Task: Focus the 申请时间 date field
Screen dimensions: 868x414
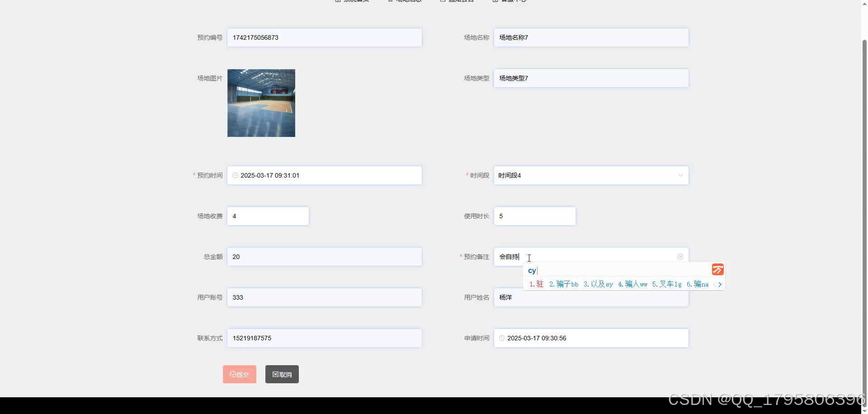Action: point(591,338)
